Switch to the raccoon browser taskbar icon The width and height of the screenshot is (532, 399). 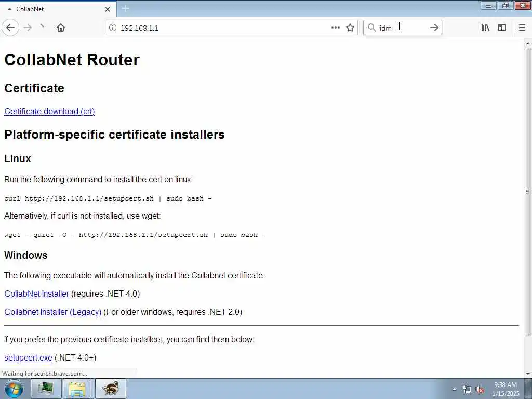(111, 389)
